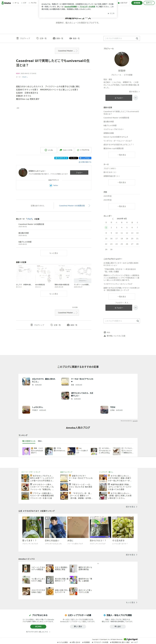Click the B! ブックマーク share badge
This screenshot has height=644, width=156.
point(61,158)
